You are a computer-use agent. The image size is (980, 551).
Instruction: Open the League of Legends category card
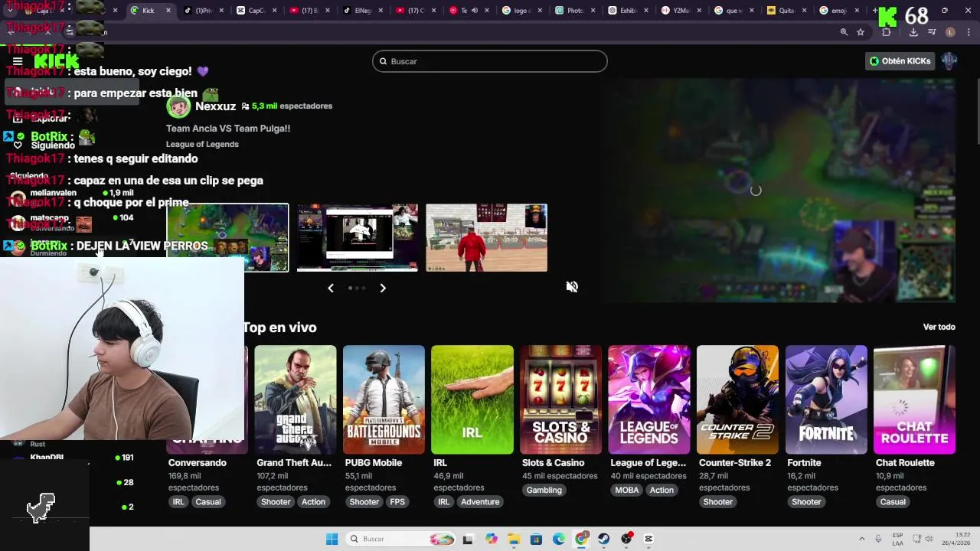click(649, 399)
